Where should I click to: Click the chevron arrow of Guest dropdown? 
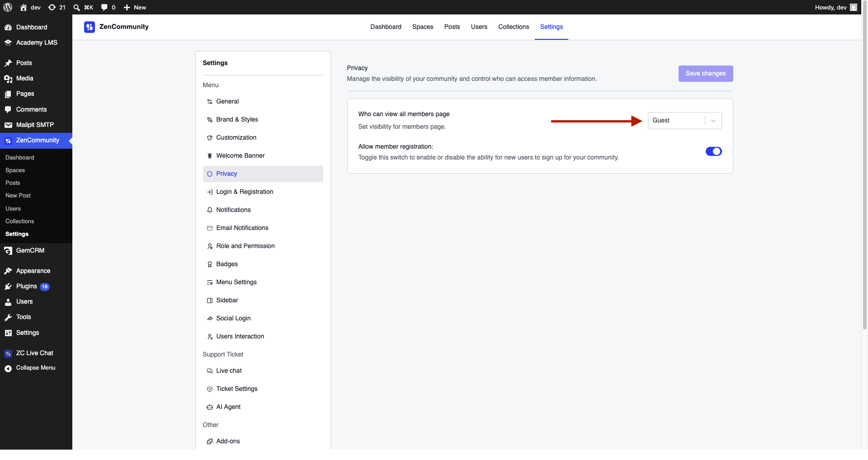[713, 121]
